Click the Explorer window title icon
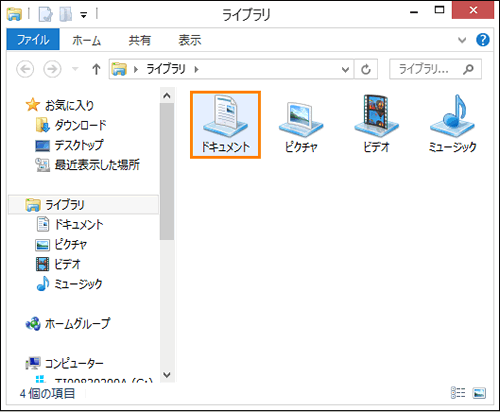 pos(14,14)
